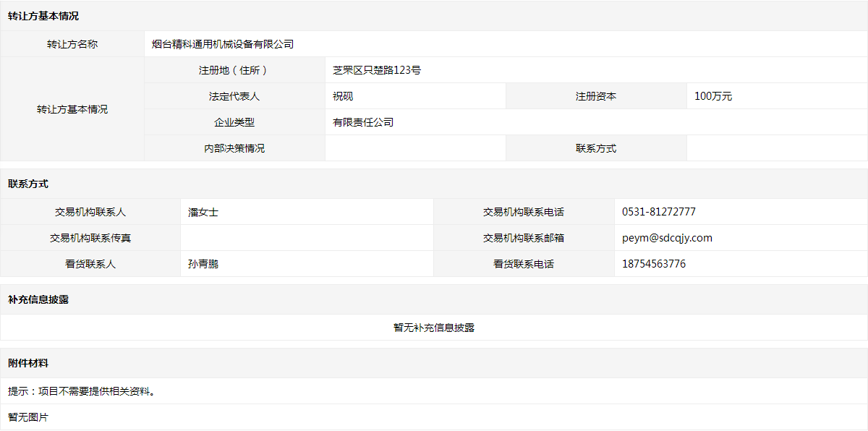
Task: Click the 暂无补充信息披露 notice
Action: pos(434,328)
